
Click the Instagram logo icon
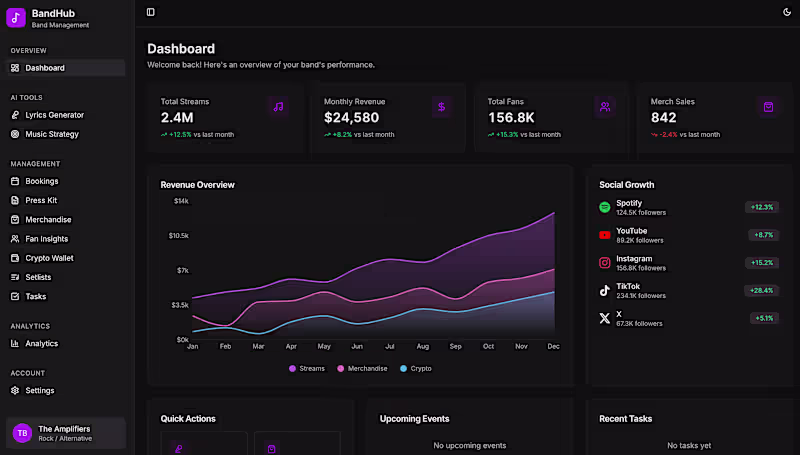pos(605,263)
